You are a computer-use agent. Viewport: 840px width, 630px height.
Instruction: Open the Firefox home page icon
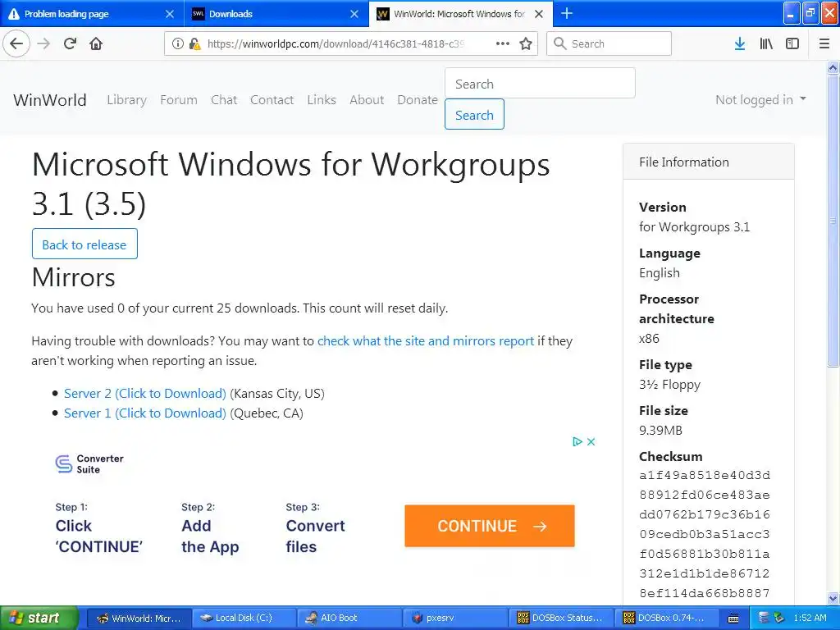(x=96, y=44)
